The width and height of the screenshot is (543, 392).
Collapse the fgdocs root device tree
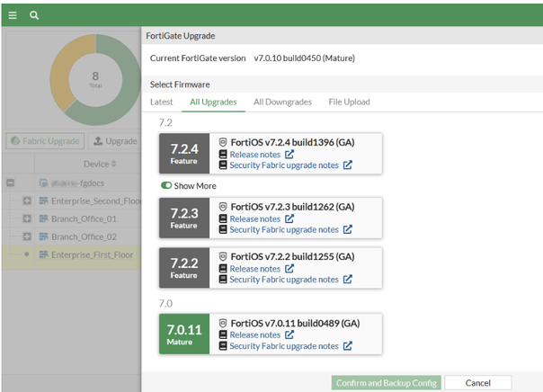(11, 183)
